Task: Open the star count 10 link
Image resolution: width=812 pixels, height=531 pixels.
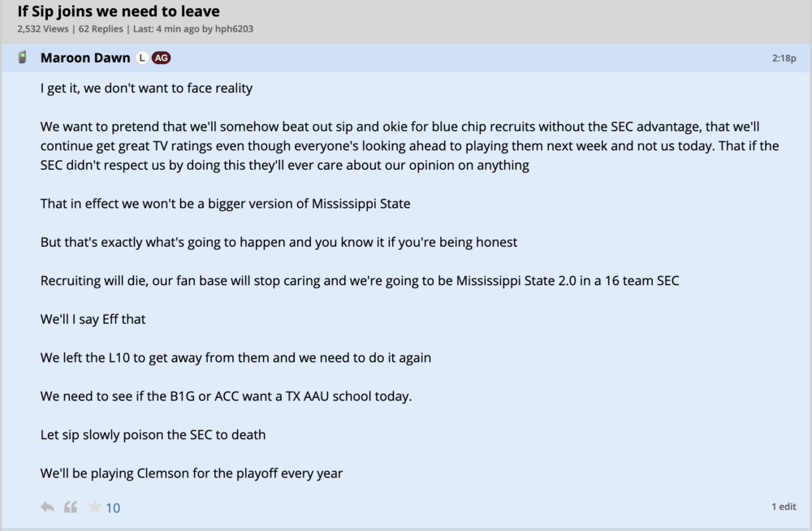Action: 113,508
